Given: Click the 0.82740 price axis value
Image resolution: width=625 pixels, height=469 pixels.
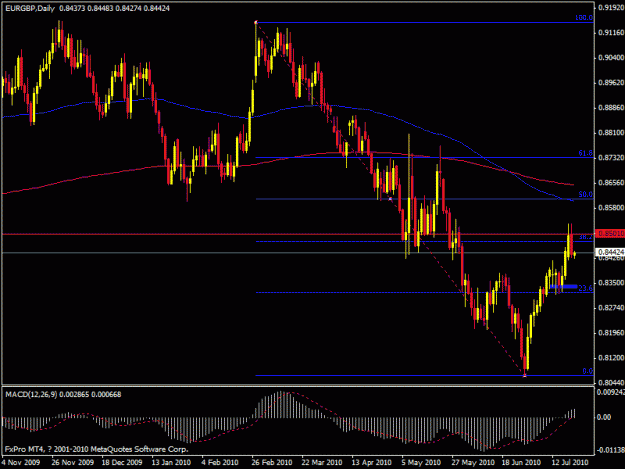Looking at the screenshot, I should [611, 308].
